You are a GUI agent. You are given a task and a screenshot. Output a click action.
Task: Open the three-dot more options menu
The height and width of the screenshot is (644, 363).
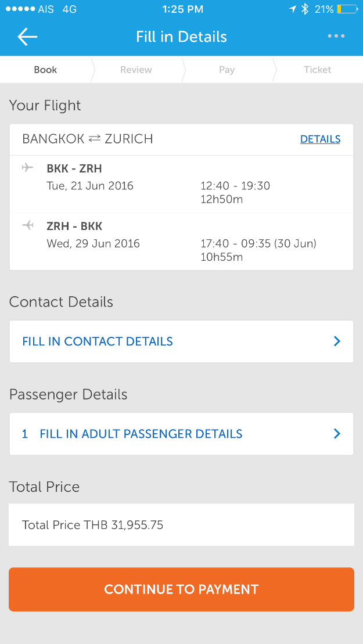click(336, 36)
